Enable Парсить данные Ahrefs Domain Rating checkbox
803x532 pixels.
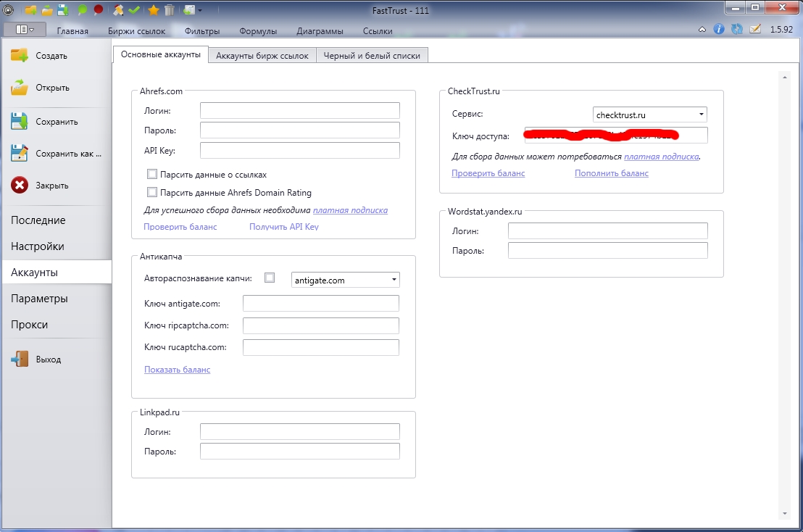[x=152, y=192]
